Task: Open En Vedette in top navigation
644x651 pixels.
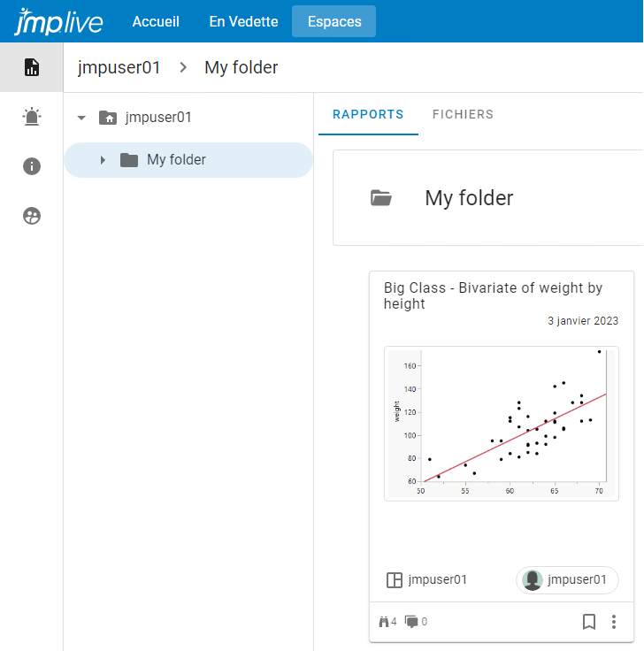Action: (243, 21)
